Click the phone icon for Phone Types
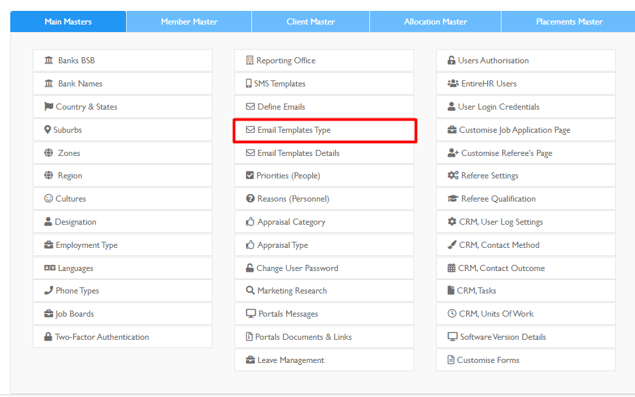Screen dimensions: 635x397 click(49, 290)
